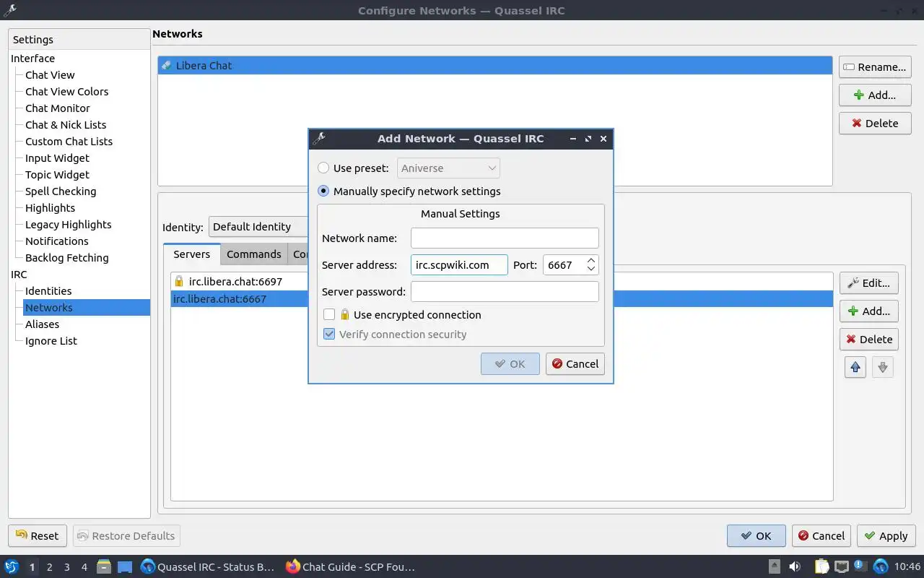
Task: Add a server using the lower Add button
Action: coord(868,311)
